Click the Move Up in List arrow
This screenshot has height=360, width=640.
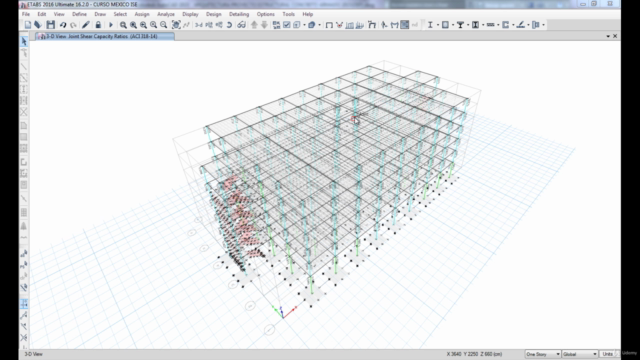pyautogui.click(x=254, y=25)
